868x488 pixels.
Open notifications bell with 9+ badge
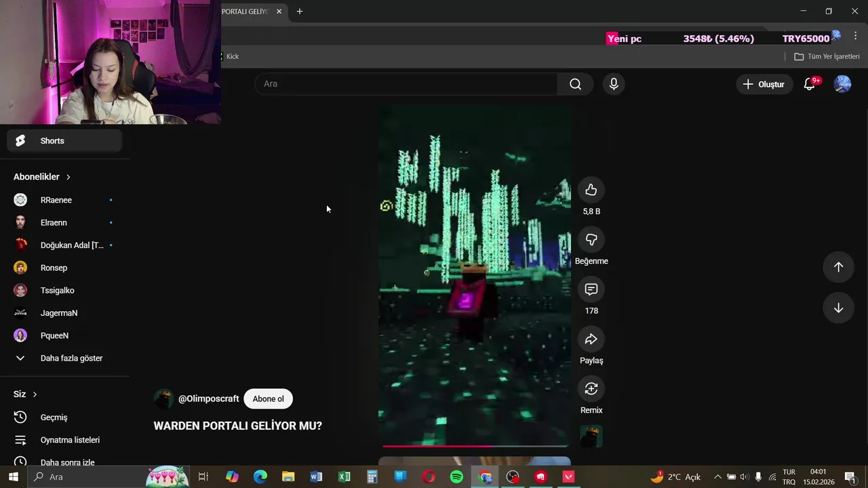click(810, 84)
